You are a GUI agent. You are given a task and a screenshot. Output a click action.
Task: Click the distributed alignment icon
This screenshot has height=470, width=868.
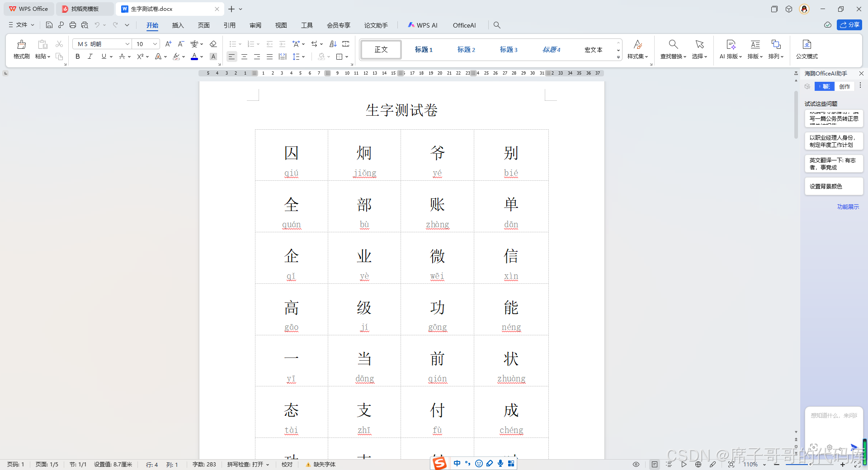point(283,56)
